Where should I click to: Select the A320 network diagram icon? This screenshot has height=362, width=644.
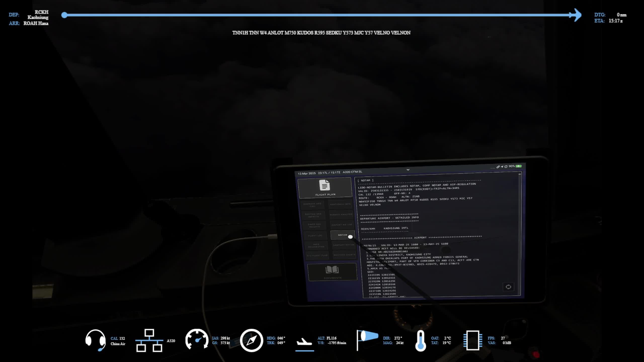tap(149, 341)
